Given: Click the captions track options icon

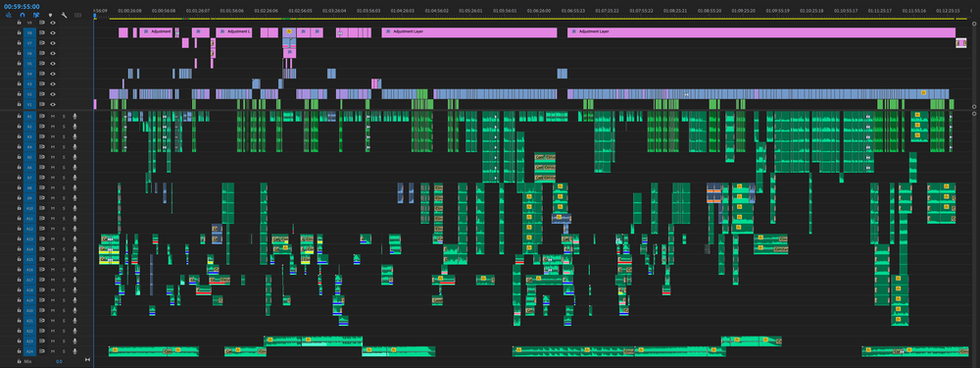Looking at the screenshot, I should tap(77, 15).
